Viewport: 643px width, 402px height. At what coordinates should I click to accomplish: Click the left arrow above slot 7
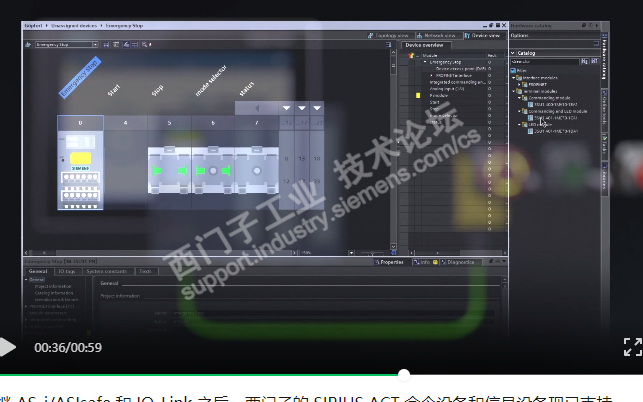coord(257,108)
